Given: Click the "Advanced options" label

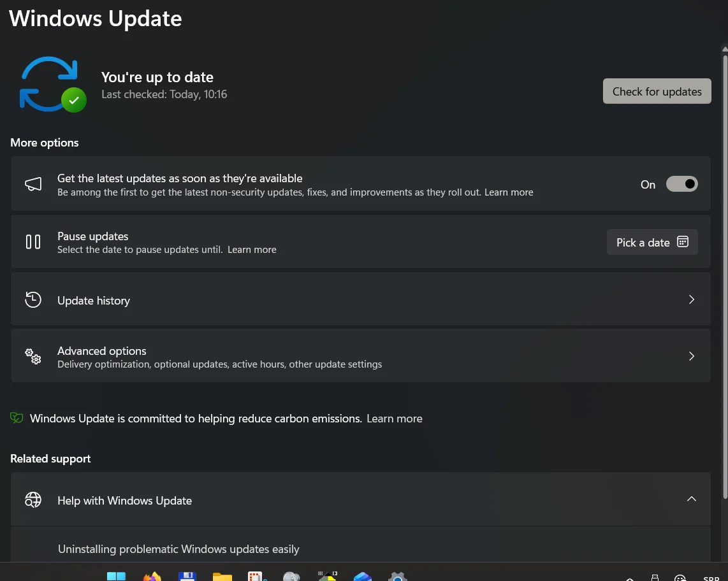Looking at the screenshot, I should click(x=102, y=351).
